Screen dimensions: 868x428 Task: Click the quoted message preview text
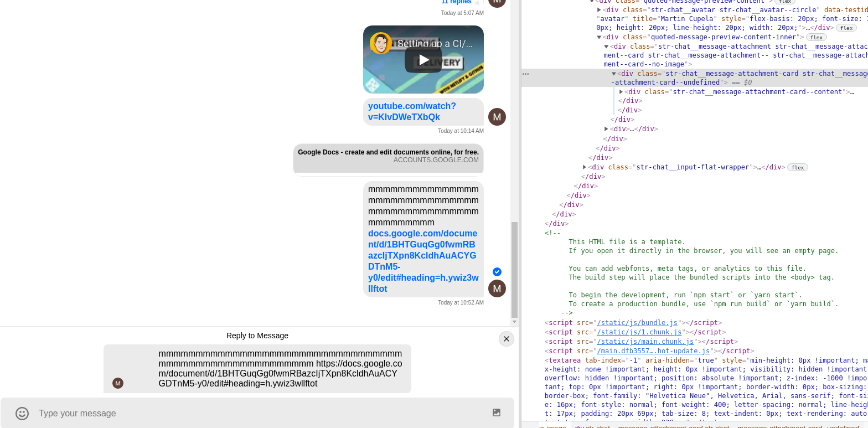[280, 368]
